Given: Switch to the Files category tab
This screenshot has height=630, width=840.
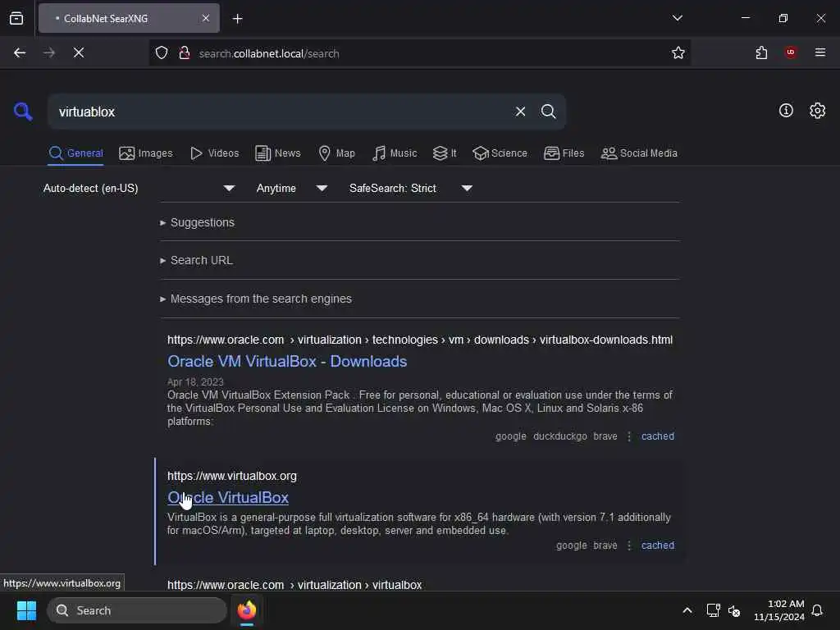Looking at the screenshot, I should click(x=564, y=153).
